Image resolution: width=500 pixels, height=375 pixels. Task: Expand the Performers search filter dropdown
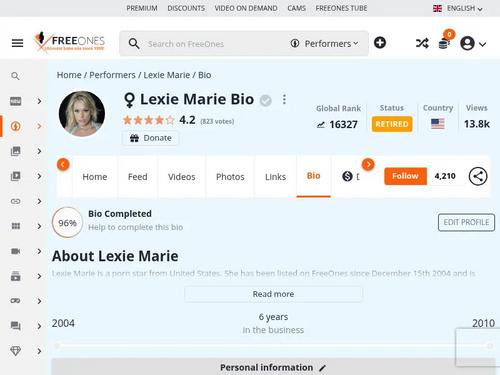click(325, 44)
